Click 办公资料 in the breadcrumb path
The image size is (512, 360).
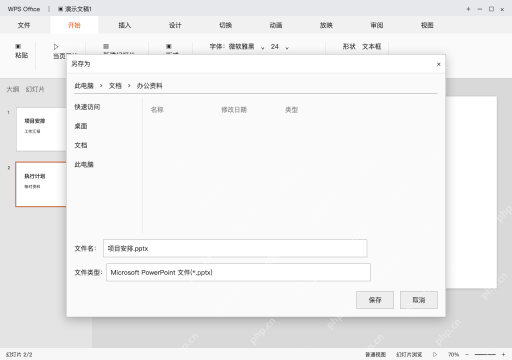pos(149,86)
